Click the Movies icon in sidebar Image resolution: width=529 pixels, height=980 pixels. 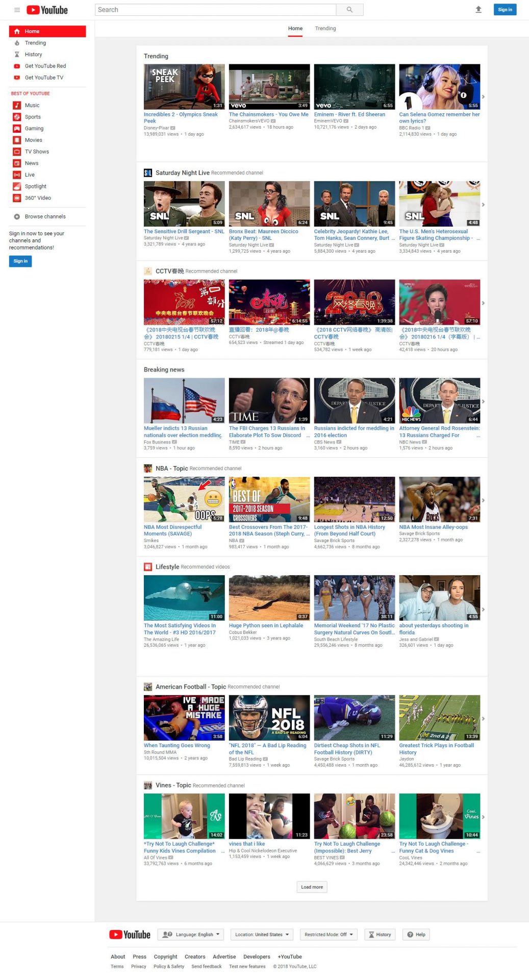17,140
